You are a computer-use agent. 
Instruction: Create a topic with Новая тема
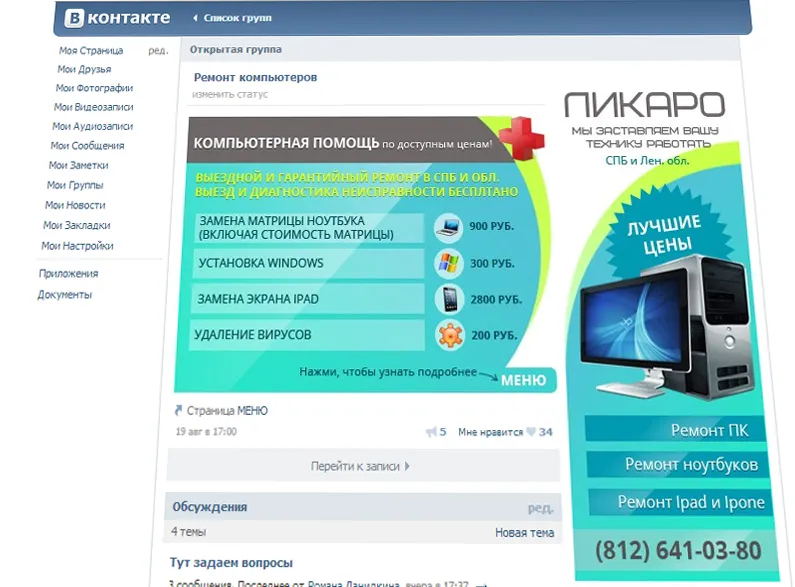[524, 533]
